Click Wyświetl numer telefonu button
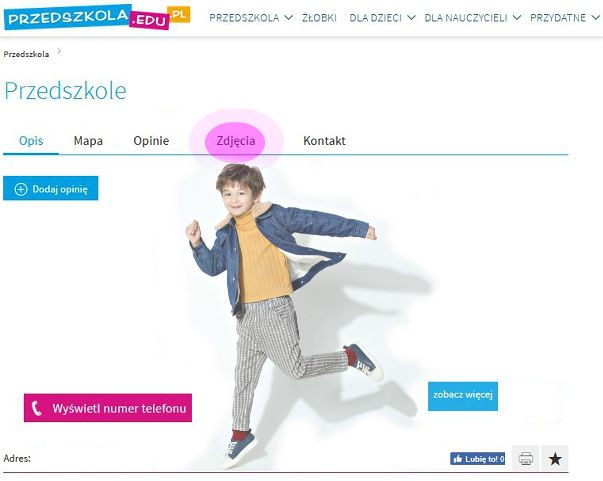Image resolution: width=603 pixels, height=481 pixels. tap(108, 408)
